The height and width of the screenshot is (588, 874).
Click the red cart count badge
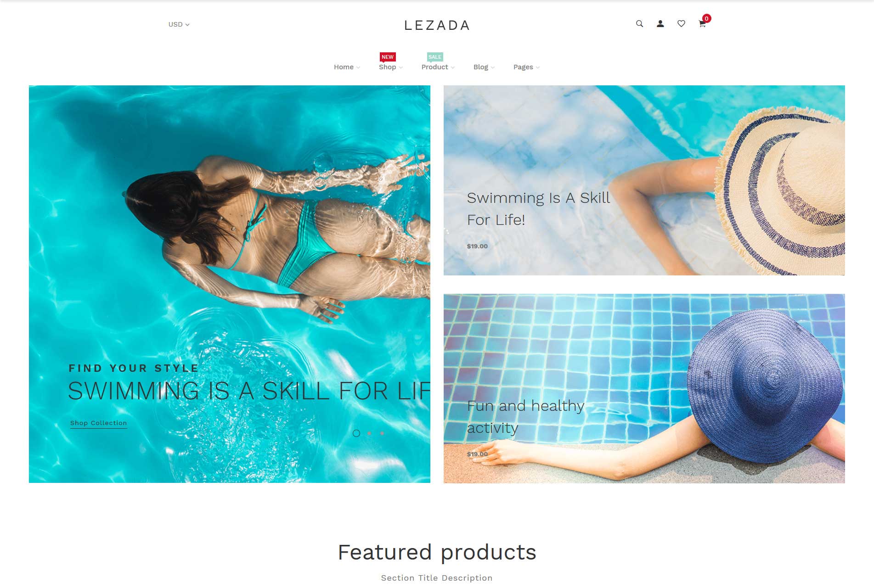[707, 18]
